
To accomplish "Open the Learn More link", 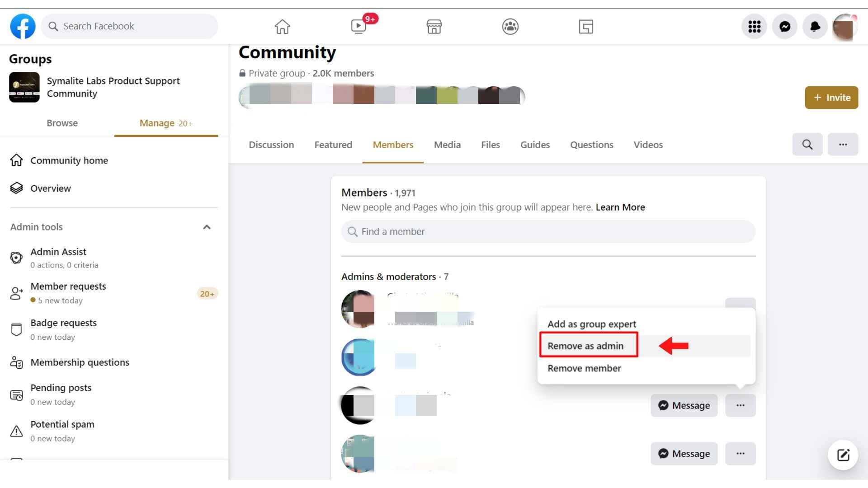I will click(x=620, y=207).
